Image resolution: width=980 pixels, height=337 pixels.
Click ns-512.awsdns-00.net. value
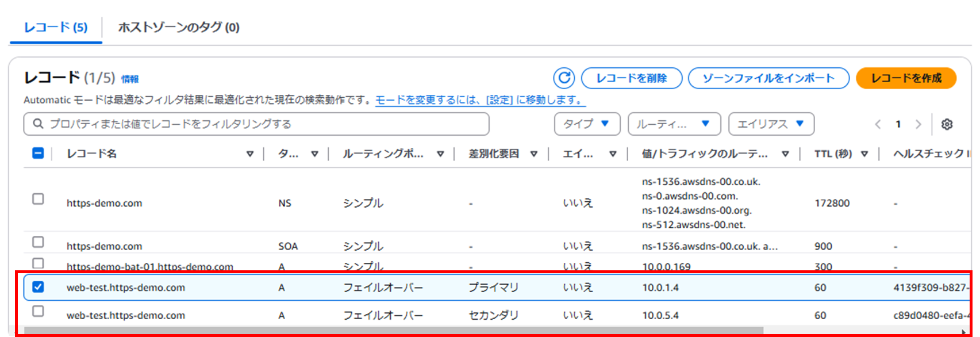coord(694,225)
